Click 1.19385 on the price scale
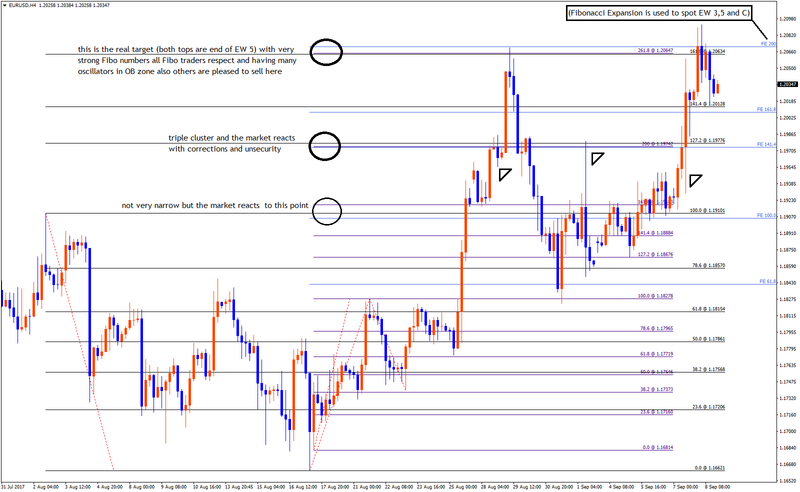The image size is (800, 492). [x=788, y=184]
